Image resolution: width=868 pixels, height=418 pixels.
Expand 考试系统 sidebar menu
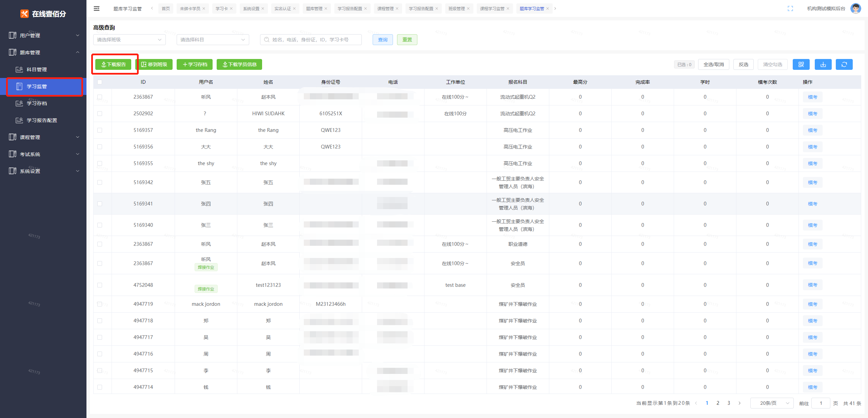pos(43,154)
